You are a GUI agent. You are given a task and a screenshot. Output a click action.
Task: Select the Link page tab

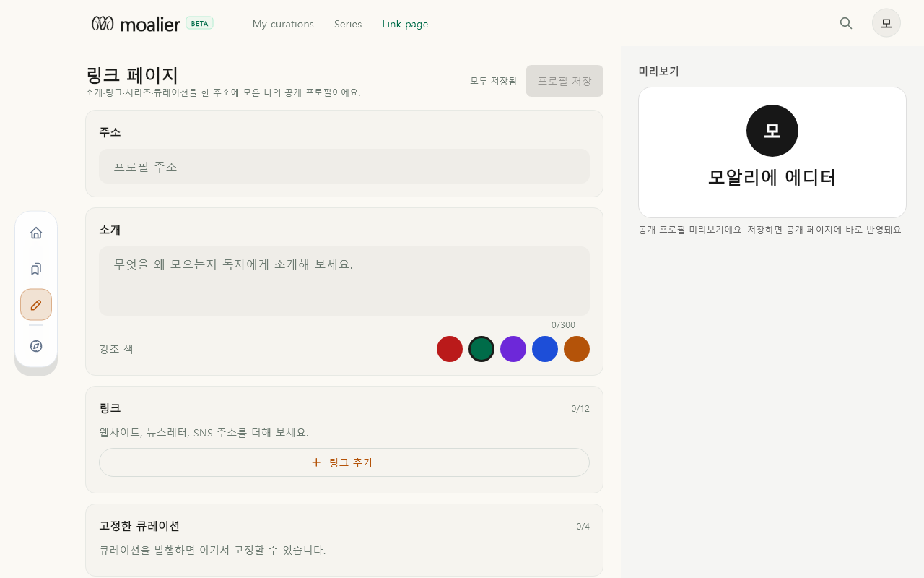click(405, 24)
